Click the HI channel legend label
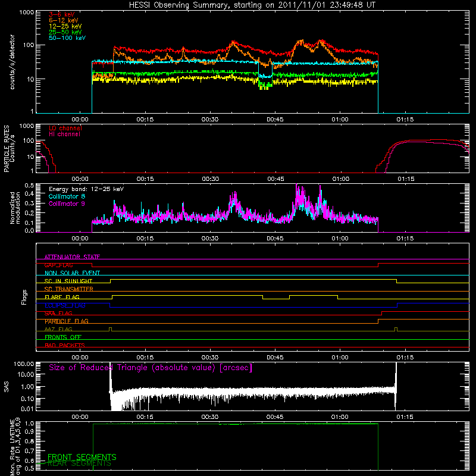The height and width of the screenshot is (476, 476). pyautogui.click(x=64, y=134)
